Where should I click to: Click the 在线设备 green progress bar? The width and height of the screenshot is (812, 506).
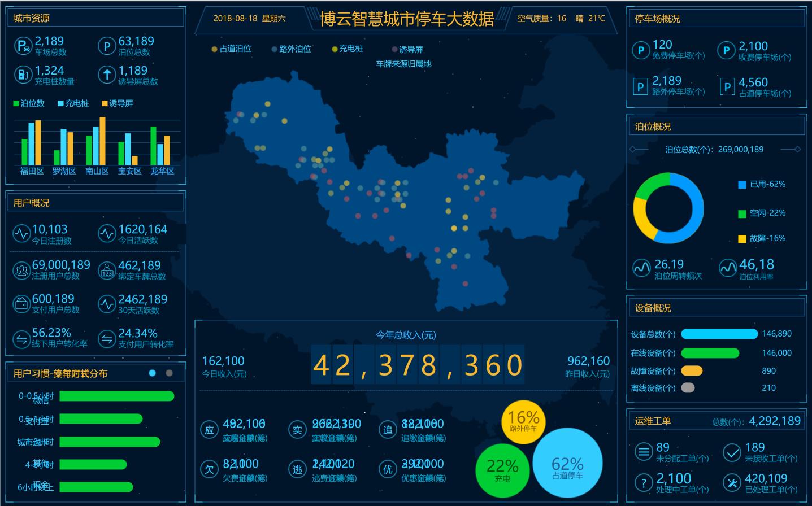(710, 352)
